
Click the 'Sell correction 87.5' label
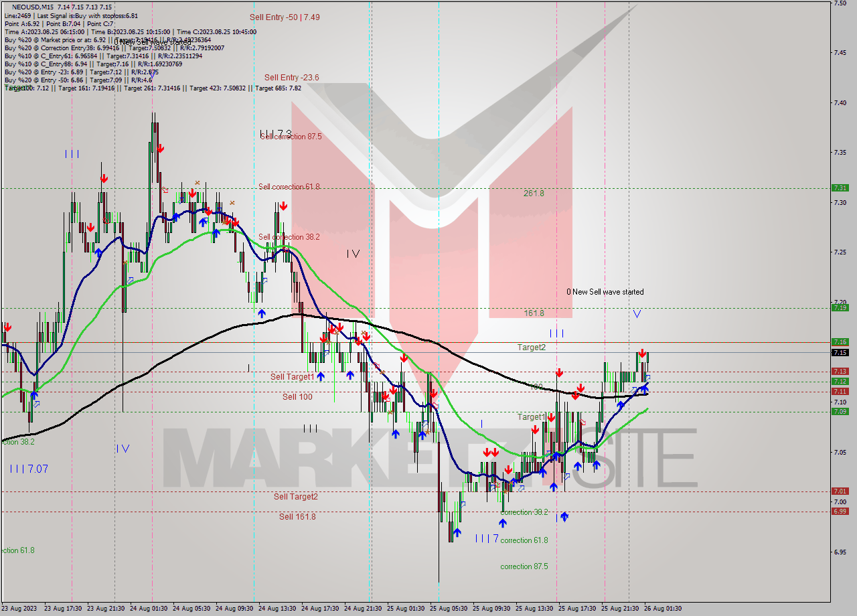(x=291, y=137)
